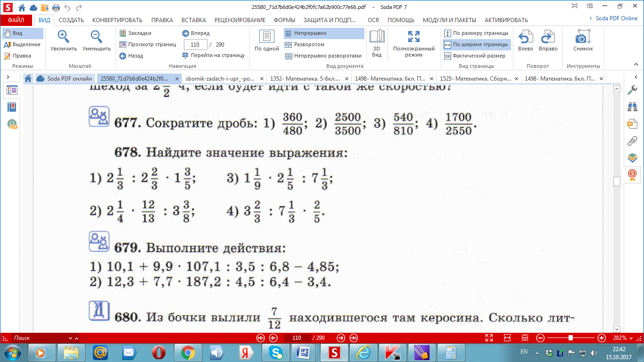Open bookmarks panel icon in left sidebar
Image resolution: width=644 pixels, height=362 pixels.
click(12, 107)
